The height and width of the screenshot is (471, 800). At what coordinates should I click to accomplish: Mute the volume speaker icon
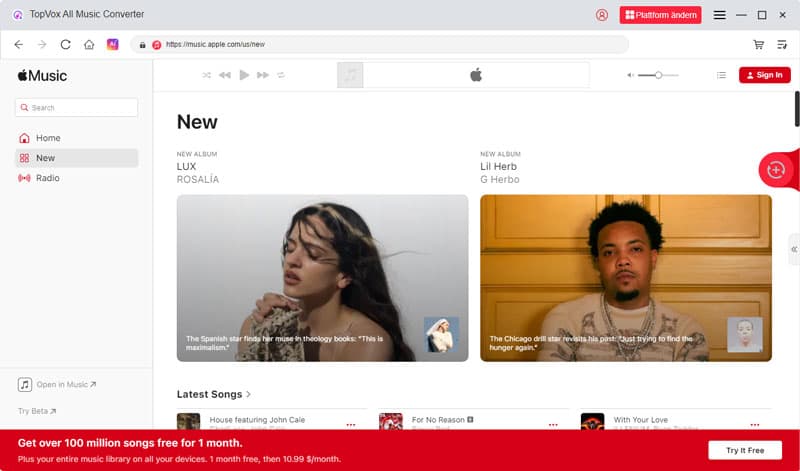pyautogui.click(x=631, y=75)
